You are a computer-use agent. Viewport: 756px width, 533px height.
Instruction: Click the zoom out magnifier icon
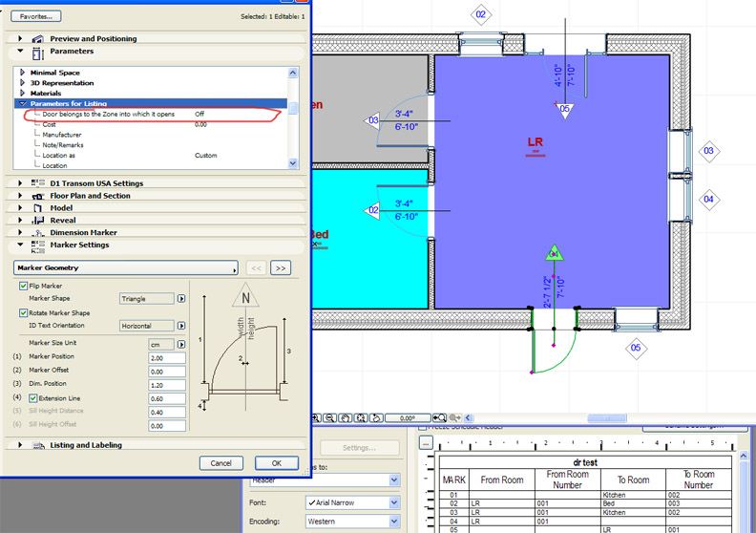pos(330,417)
